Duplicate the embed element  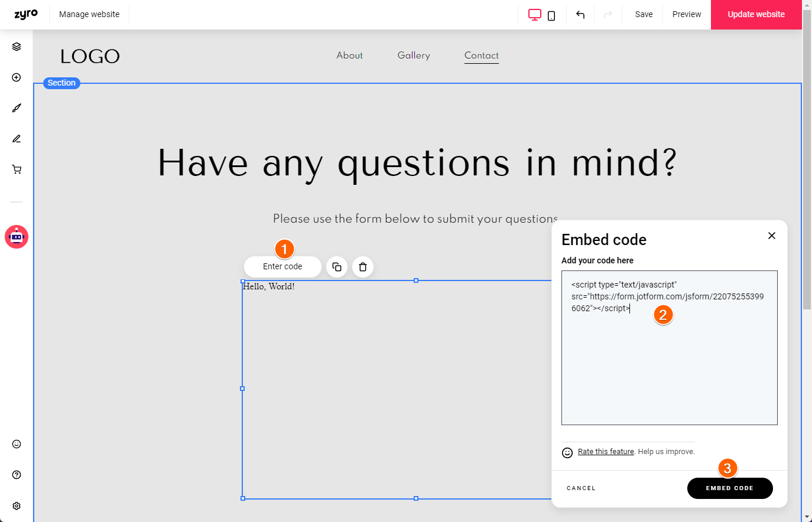337,267
